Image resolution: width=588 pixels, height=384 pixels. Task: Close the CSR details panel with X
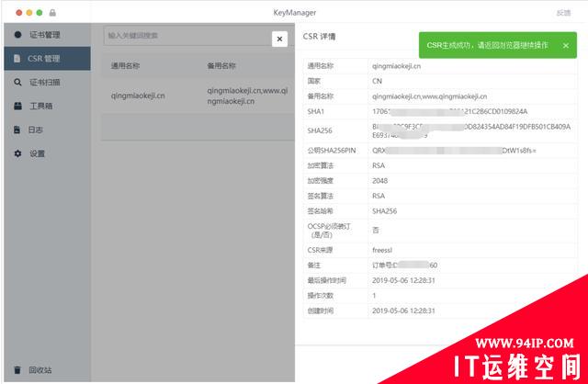click(x=279, y=39)
